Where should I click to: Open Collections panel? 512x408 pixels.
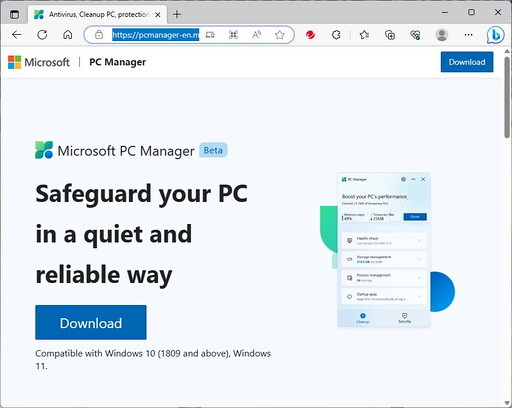[390, 34]
